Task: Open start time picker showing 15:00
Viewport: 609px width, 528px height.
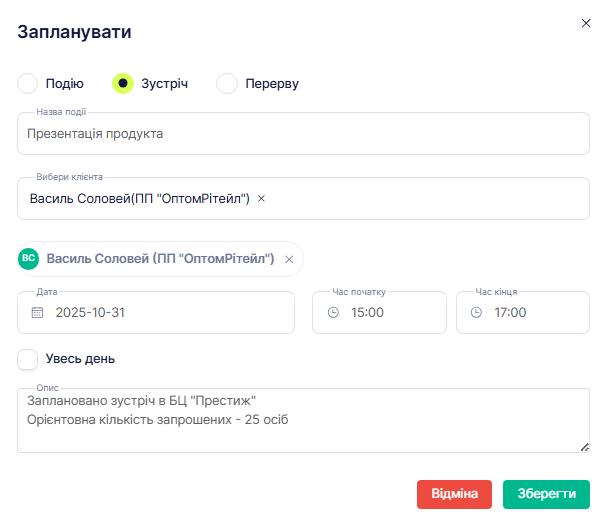Action: [380, 312]
